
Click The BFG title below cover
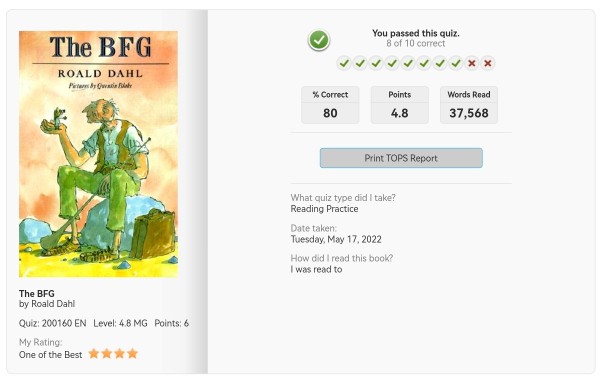[x=37, y=293]
